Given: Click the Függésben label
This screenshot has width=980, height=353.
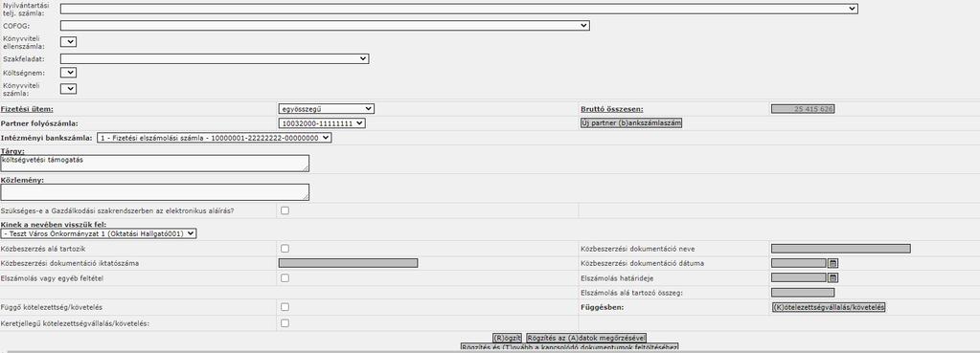Looking at the screenshot, I should point(603,307).
